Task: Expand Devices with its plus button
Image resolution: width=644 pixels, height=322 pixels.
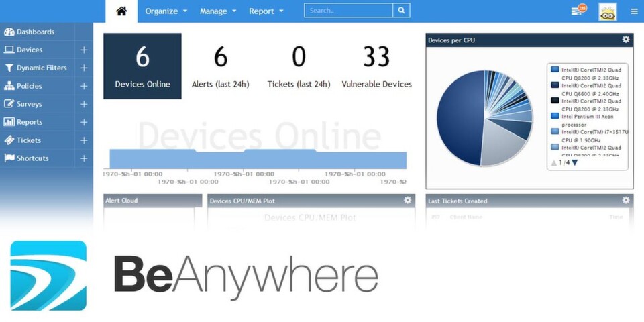Action: coord(84,50)
